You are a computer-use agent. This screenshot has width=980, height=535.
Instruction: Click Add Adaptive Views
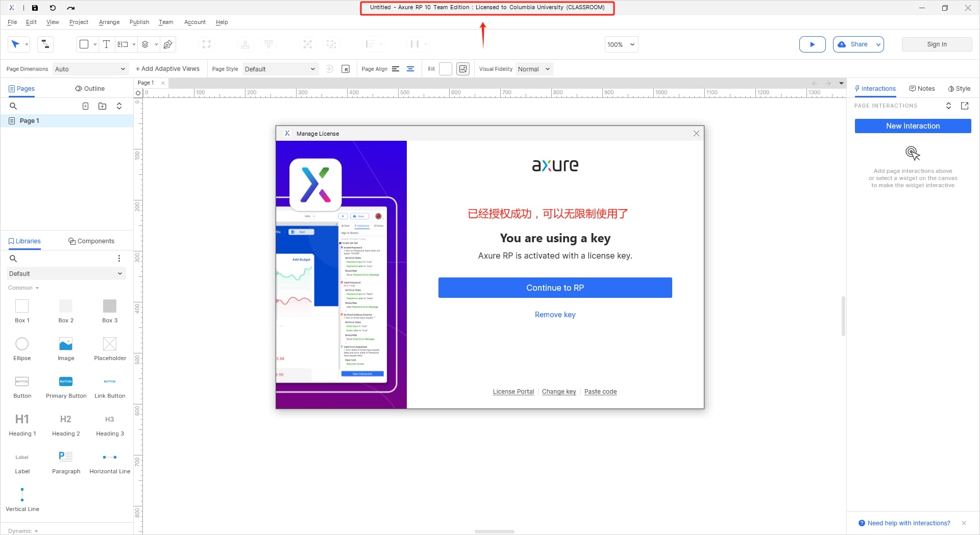[x=167, y=69]
